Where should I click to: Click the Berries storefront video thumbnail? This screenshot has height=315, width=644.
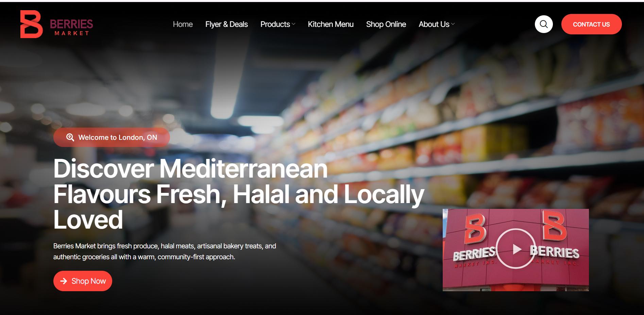[x=515, y=250]
